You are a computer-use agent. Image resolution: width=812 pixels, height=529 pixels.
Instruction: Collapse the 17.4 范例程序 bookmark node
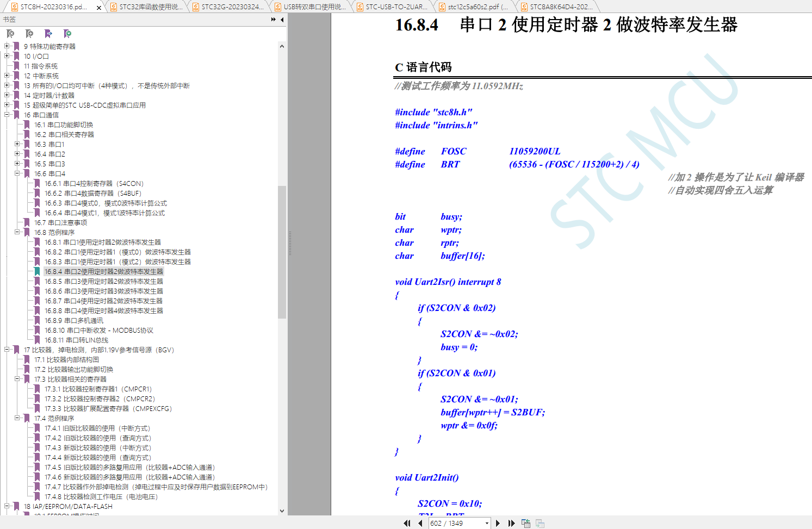pyautogui.click(x=17, y=418)
